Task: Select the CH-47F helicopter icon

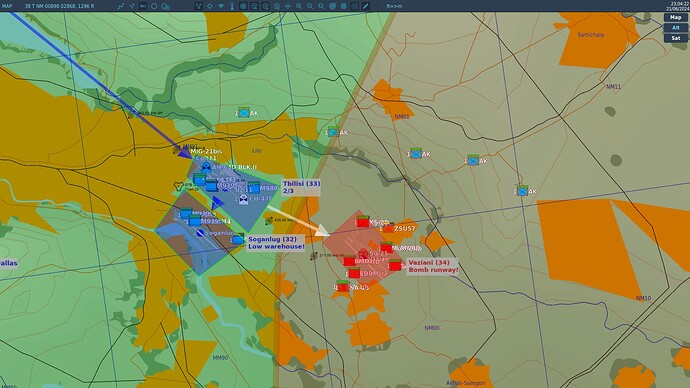Action: tap(243, 199)
